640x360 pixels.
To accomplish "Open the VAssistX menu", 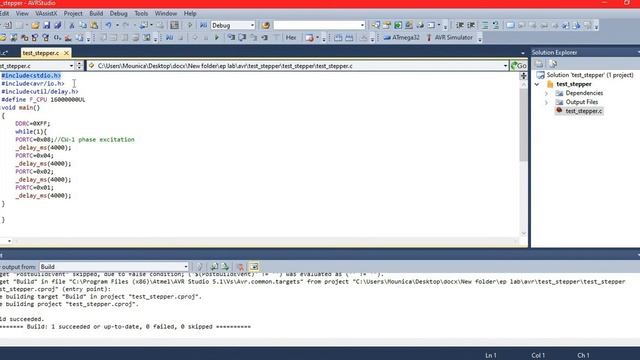I will [x=46, y=13].
